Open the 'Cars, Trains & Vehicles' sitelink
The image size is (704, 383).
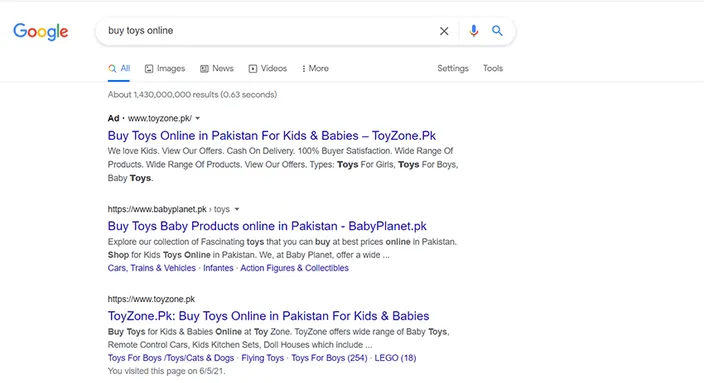point(152,268)
